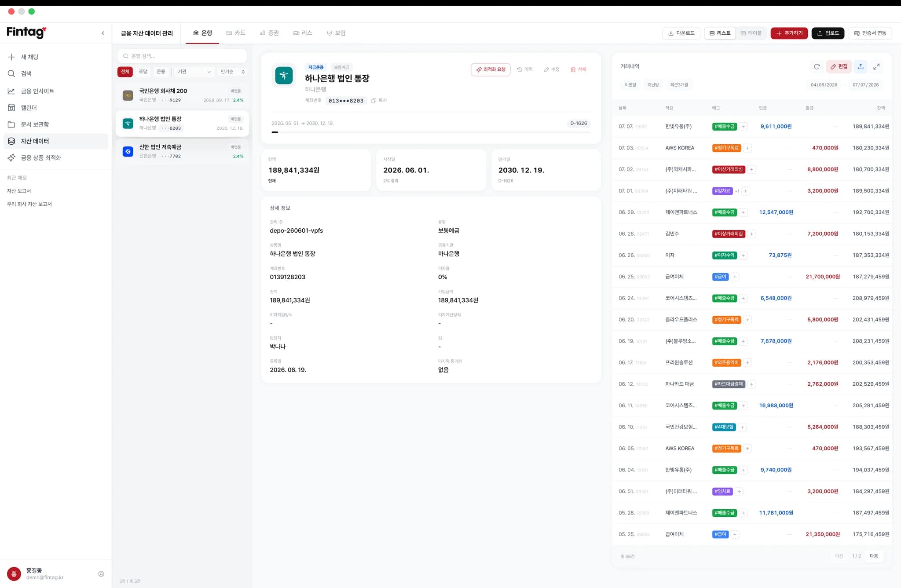This screenshot has width=901, height=588.
Task: Add a tag to the 한빛유통(주) 07. 07. row
Action: [743, 127]
